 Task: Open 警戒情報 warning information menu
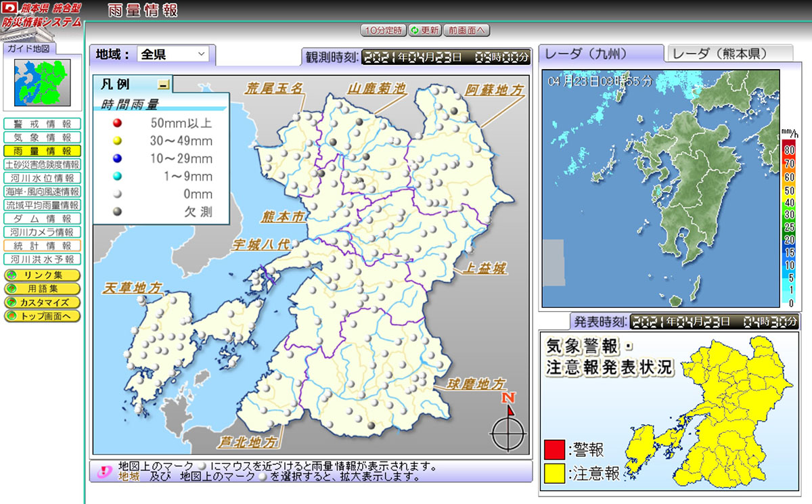(x=42, y=124)
